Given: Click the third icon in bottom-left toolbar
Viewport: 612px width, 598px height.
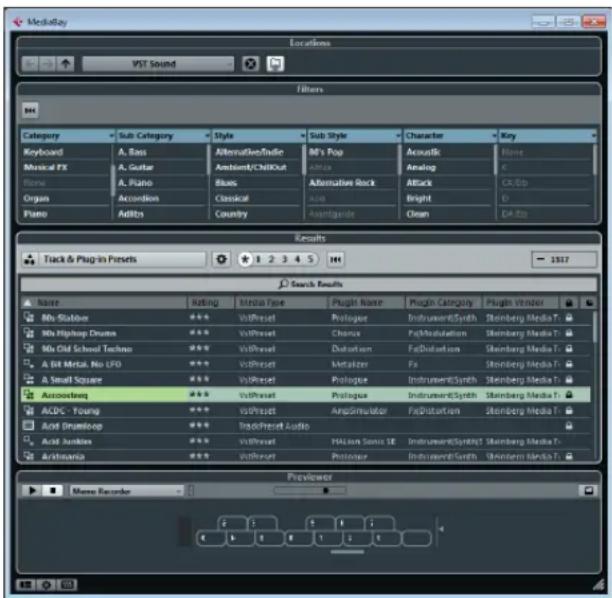Looking at the screenshot, I should click(x=68, y=585).
